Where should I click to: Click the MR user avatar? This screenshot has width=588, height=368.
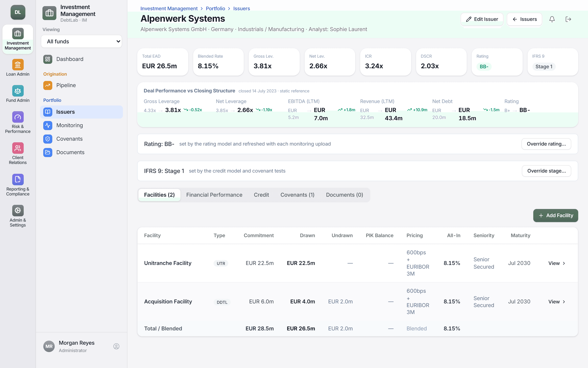tap(49, 346)
